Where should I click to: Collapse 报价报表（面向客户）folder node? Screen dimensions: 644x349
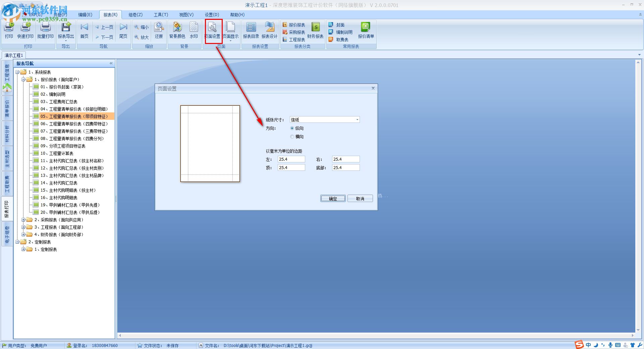pos(23,80)
